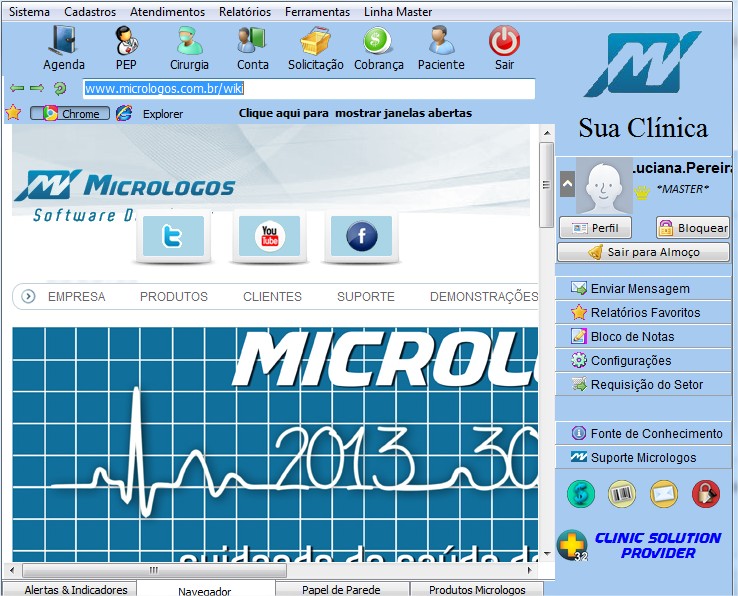Open the Agenda module
This screenshot has height=596, width=738.
coord(64,48)
